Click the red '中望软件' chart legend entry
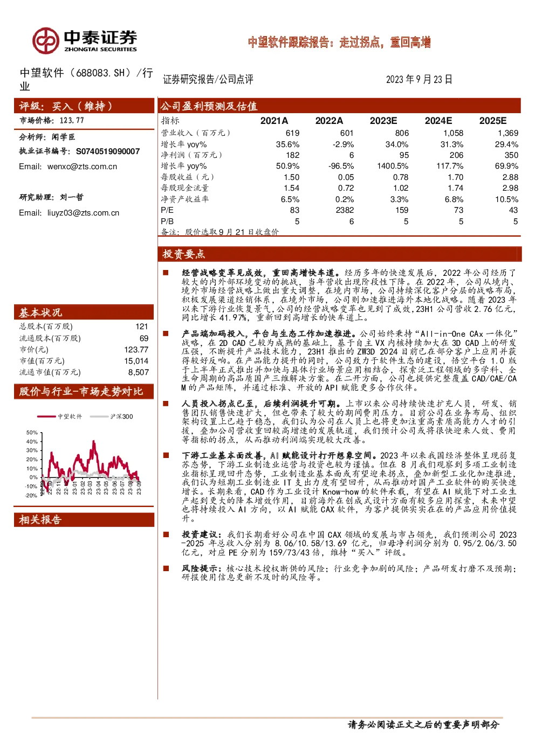The width and height of the screenshot is (535, 756). pyautogui.click(x=60, y=417)
